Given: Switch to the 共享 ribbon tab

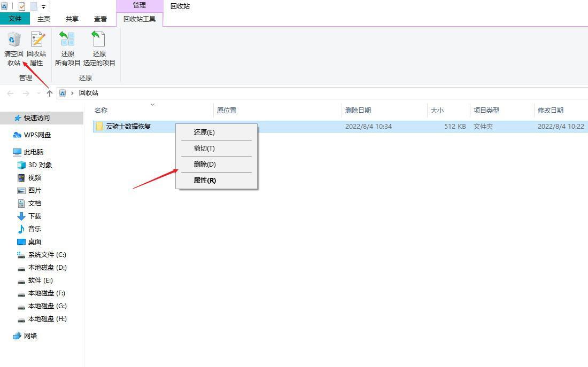Looking at the screenshot, I should tap(72, 19).
